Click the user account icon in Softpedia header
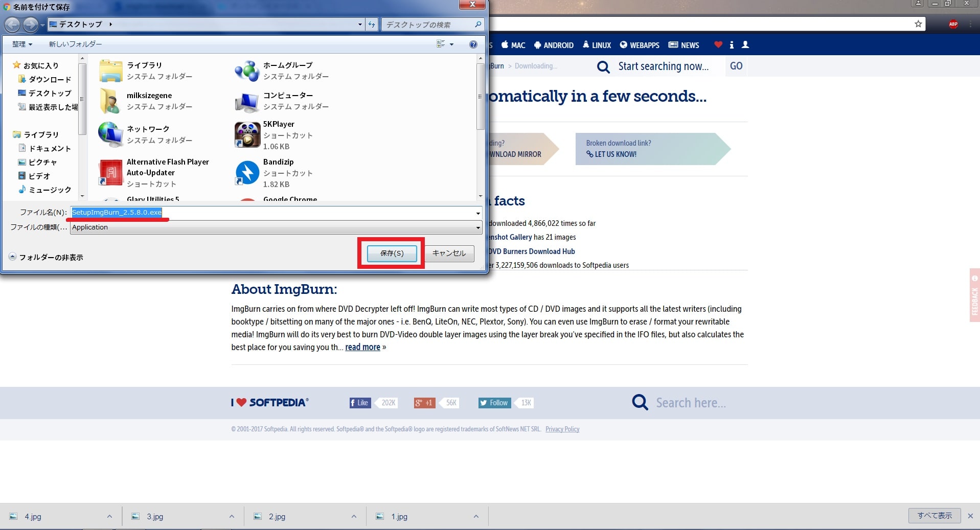This screenshot has width=980, height=530. coord(745,44)
